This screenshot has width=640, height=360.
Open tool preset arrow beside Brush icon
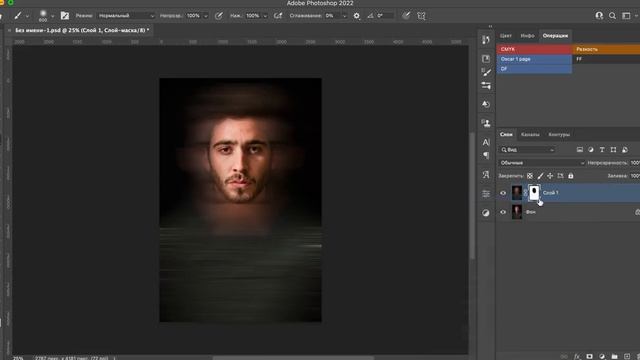pyautogui.click(x=27, y=16)
